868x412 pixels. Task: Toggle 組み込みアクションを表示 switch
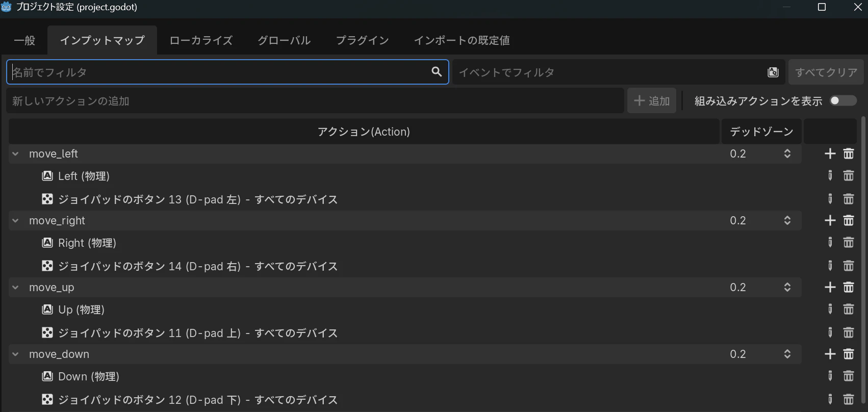coord(843,101)
